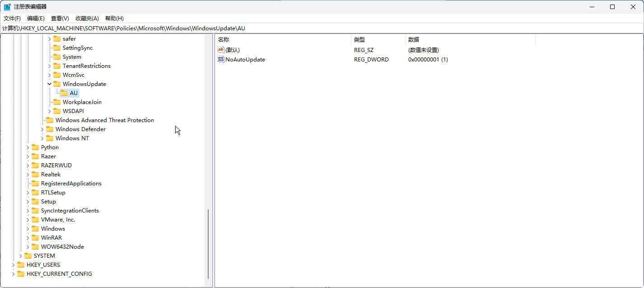Select the Realtek folder icon

coord(35,174)
